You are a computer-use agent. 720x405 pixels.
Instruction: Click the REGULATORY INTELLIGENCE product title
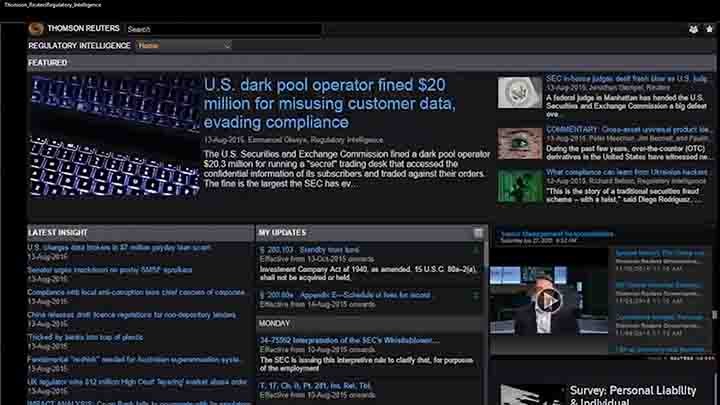[79, 45]
